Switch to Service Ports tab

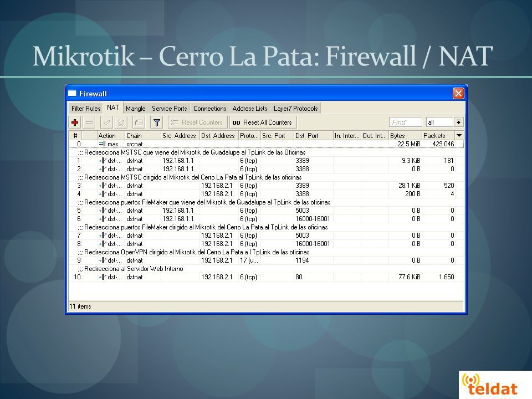tap(170, 109)
